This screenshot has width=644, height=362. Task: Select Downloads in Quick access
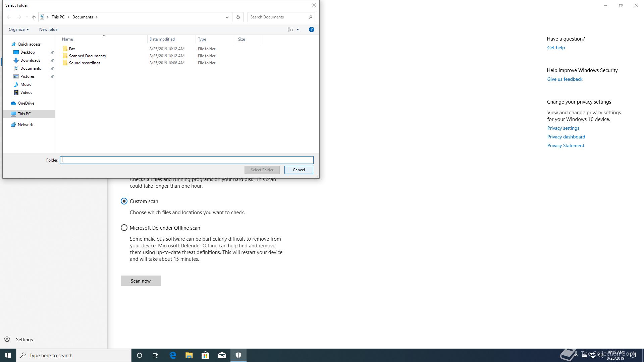[30, 60]
